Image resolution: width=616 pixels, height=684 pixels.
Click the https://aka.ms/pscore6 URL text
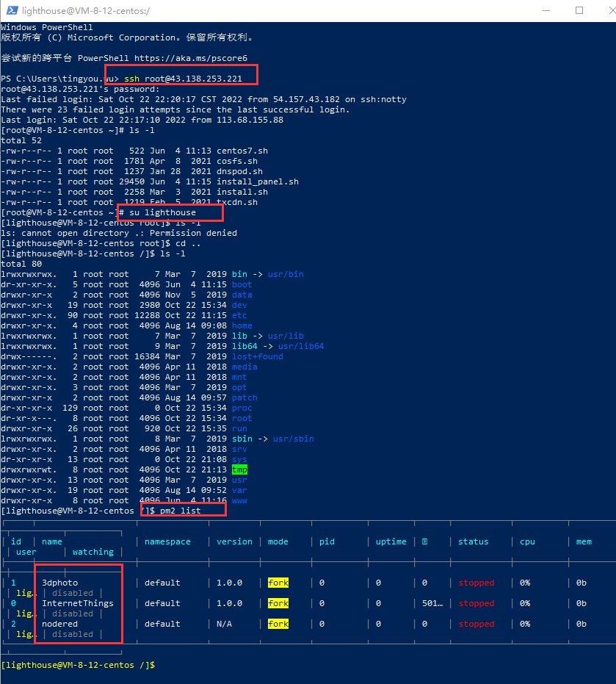coord(190,58)
